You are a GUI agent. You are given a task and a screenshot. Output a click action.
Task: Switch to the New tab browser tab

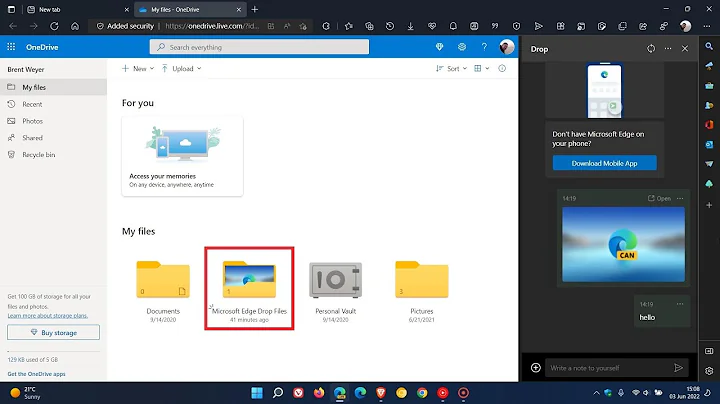coord(77,9)
